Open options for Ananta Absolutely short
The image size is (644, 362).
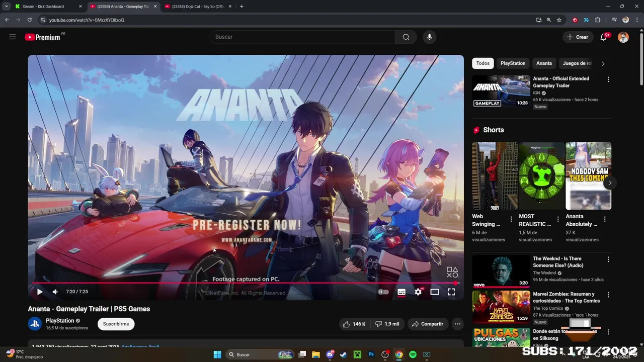pyautogui.click(x=605, y=219)
